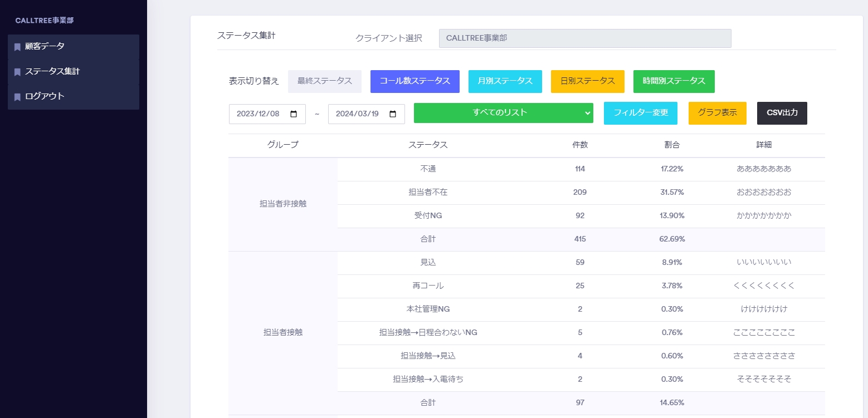Viewport: 868px width, 418px height.
Task: Click detail text けけけけけけけ
Action: point(764,309)
